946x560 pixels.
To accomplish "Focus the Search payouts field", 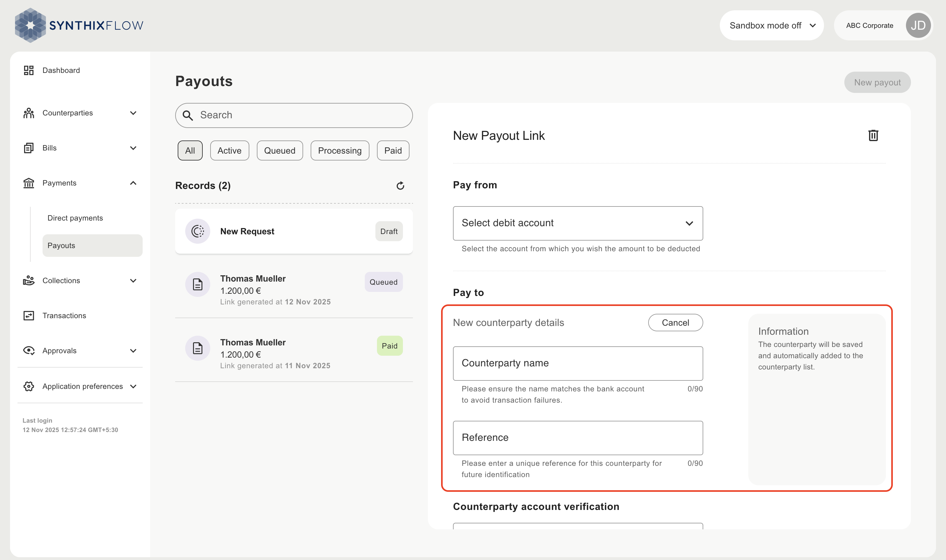I will tap(294, 115).
